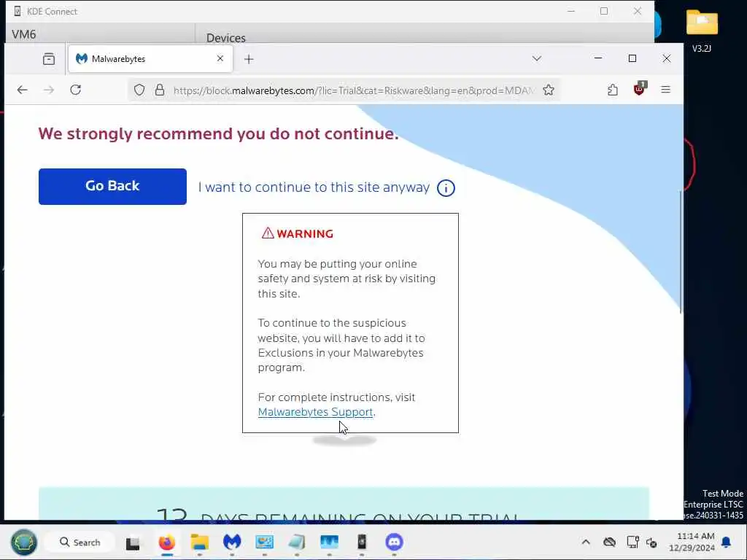
Task: Select the Malwarebytes browser tab
Action: pos(150,59)
